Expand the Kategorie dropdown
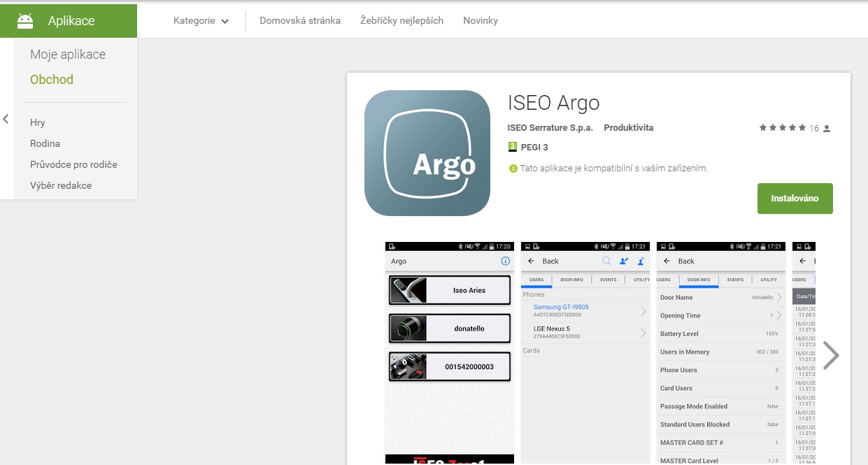Image resolution: width=868 pixels, height=465 pixels. coord(201,21)
